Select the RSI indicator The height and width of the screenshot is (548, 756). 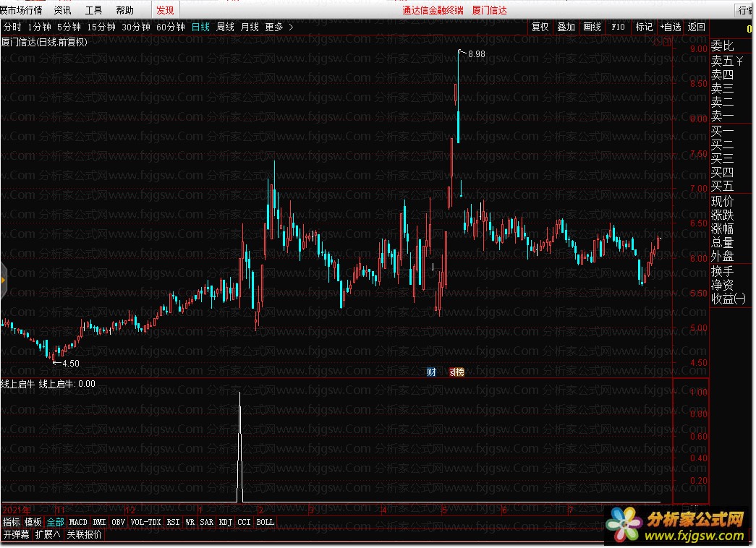coord(173,522)
